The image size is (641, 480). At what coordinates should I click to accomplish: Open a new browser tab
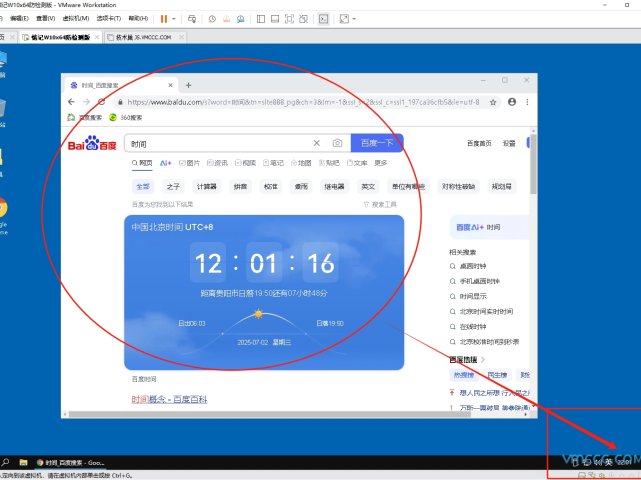[x=188, y=86]
